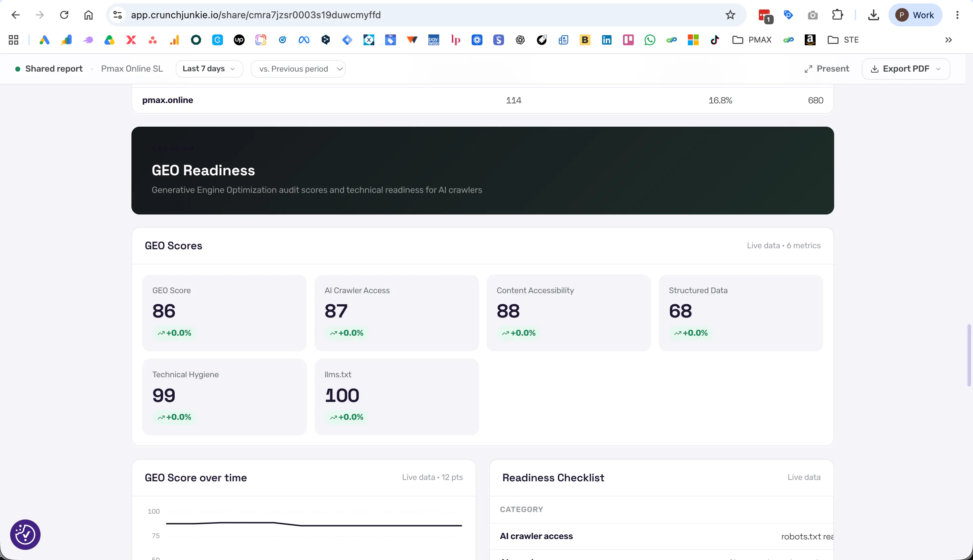Open the Chrome extensions puzzle icon

(x=837, y=15)
